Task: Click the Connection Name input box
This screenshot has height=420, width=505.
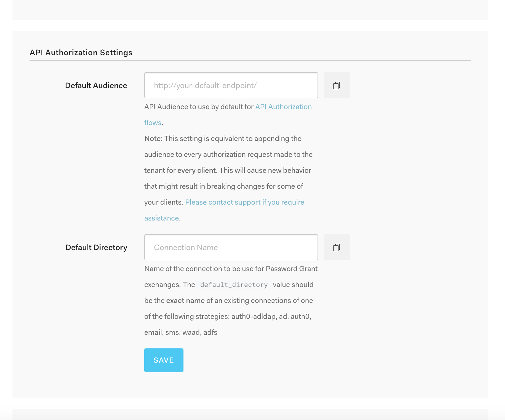Action: coord(231,247)
